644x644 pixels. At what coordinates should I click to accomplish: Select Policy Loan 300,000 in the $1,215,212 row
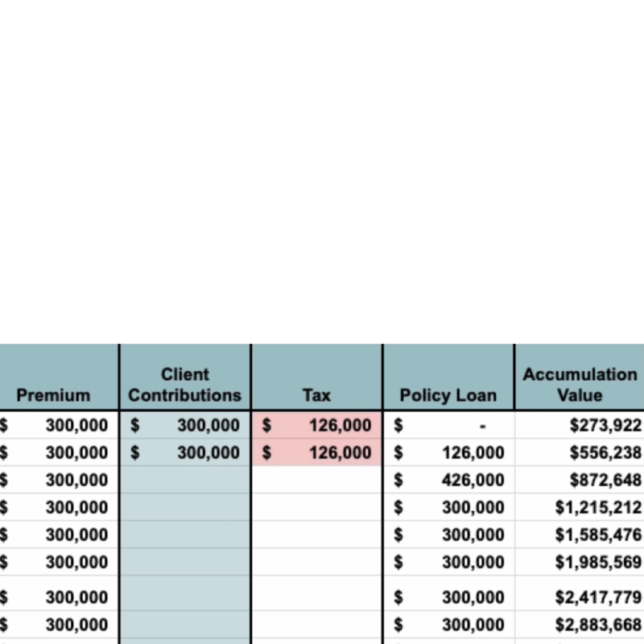(x=448, y=507)
